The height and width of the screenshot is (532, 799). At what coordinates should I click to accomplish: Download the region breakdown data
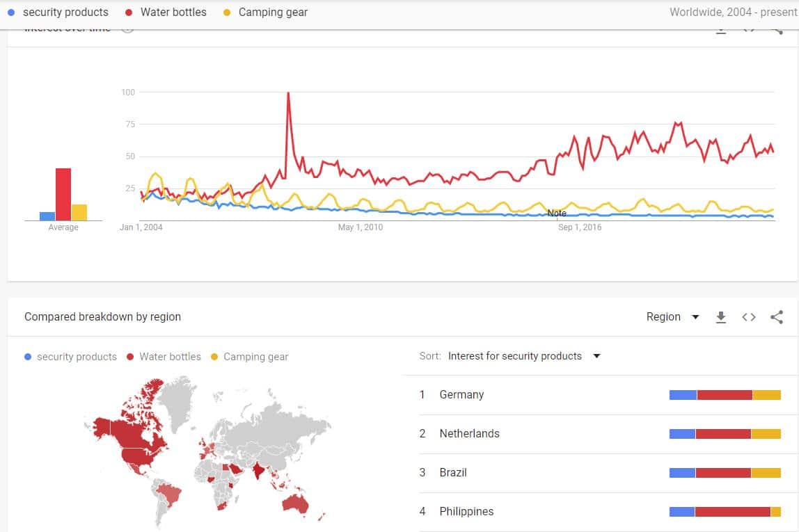click(x=721, y=316)
